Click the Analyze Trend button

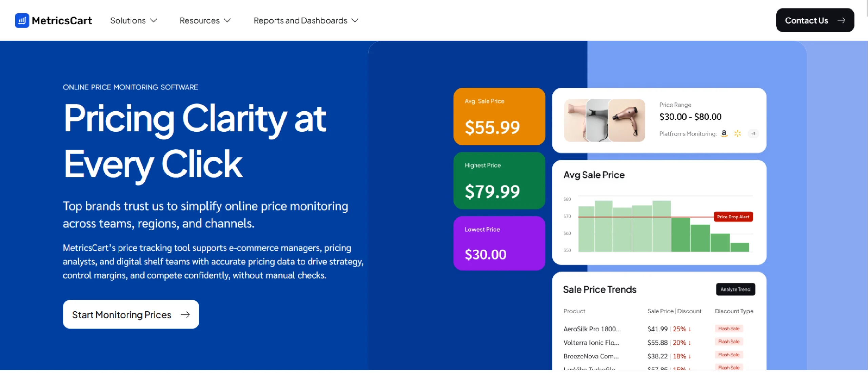click(x=735, y=289)
